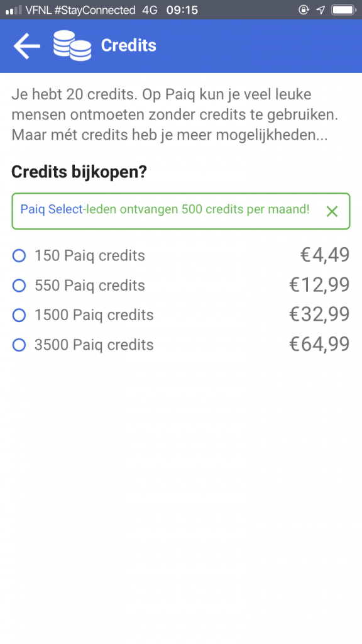Tap the orientation lock icon in status bar
This screenshot has width=362, height=644.
click(x=304, y=9)
